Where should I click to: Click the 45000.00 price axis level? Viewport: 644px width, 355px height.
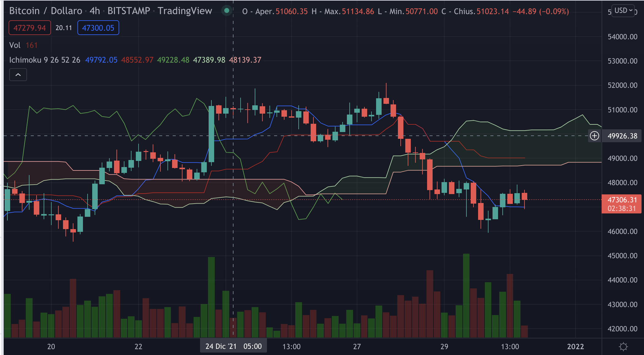coord(622,256)
